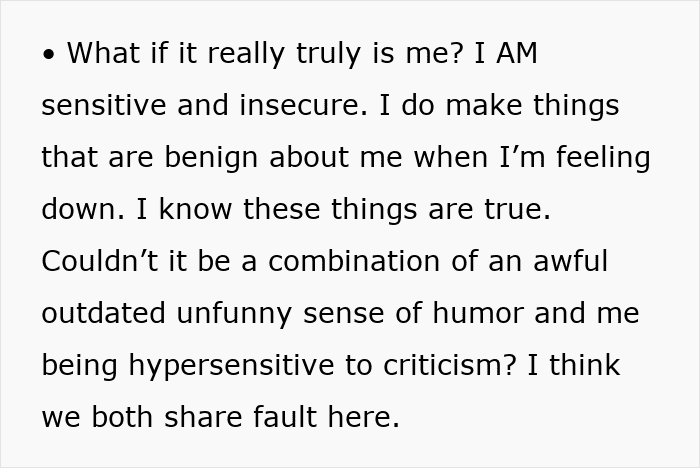
Task: Click the capitalized word 'AM'
Action: tap(517, 53)
